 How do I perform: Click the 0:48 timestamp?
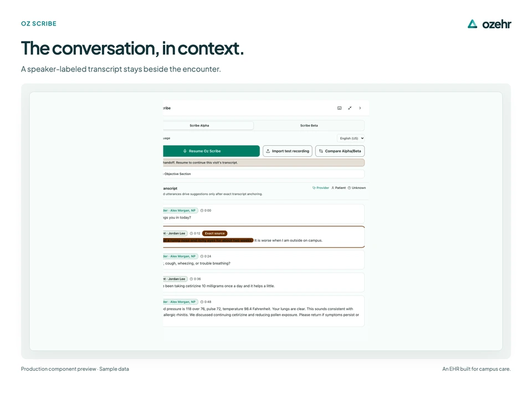point(208,301)
